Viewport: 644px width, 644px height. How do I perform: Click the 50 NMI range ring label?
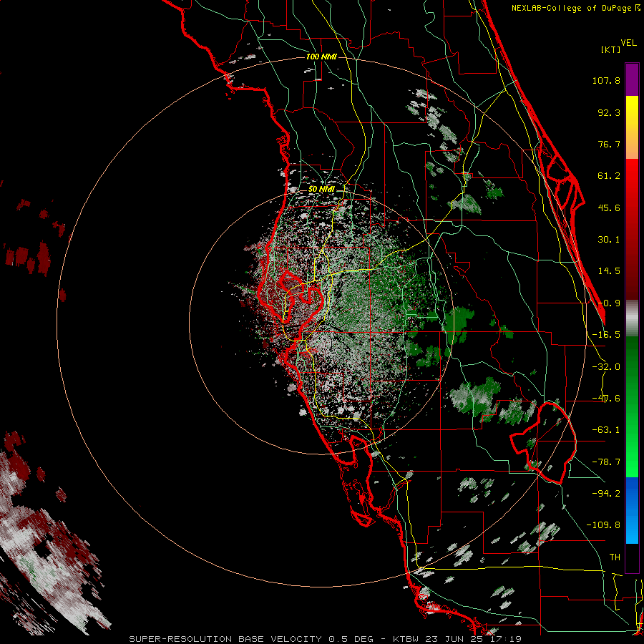pyautogui.click(x=321, y=190)
